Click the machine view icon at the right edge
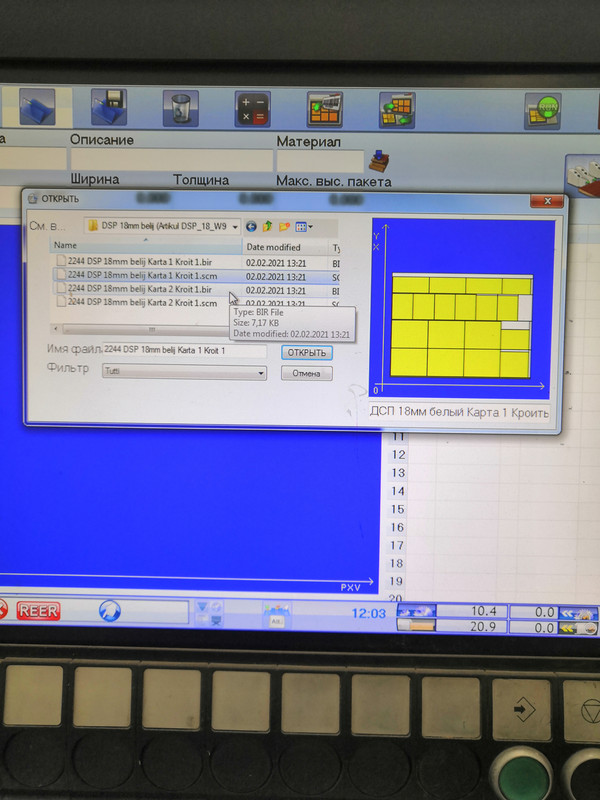Image resolution: width=600 pixels, height=800 pixels. [583, 174]
